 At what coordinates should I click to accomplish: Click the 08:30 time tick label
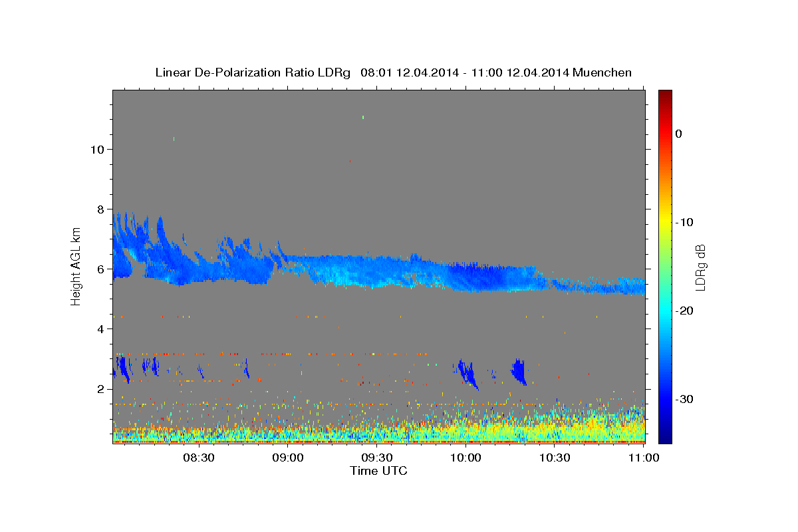198,458
